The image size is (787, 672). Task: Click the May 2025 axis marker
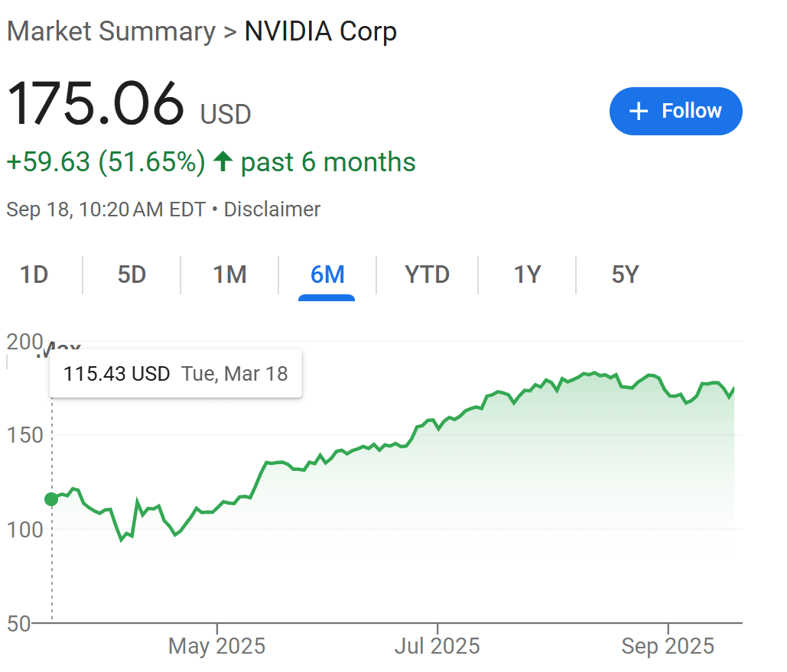tap(217, 645)
